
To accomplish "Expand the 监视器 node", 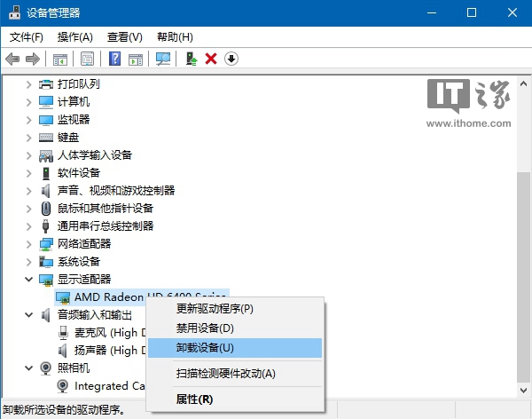I will pos(29,120).
